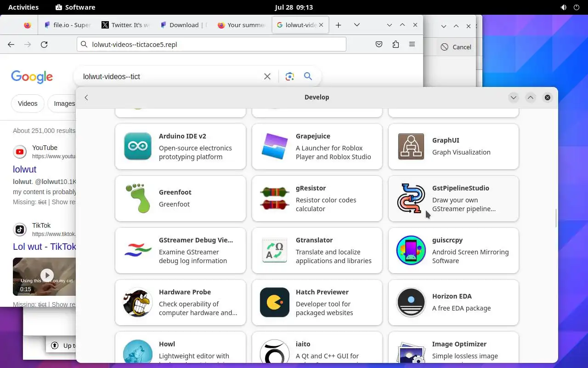Click the Firefox address bar
The height and width of the screenshot is (368, 588).
(x=211, y=44)
